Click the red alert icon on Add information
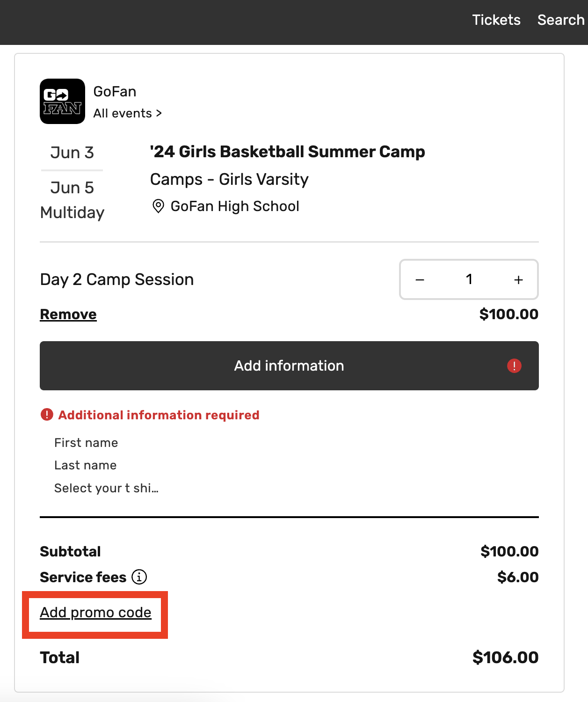The image size is (588, 702). click(514, 366)
